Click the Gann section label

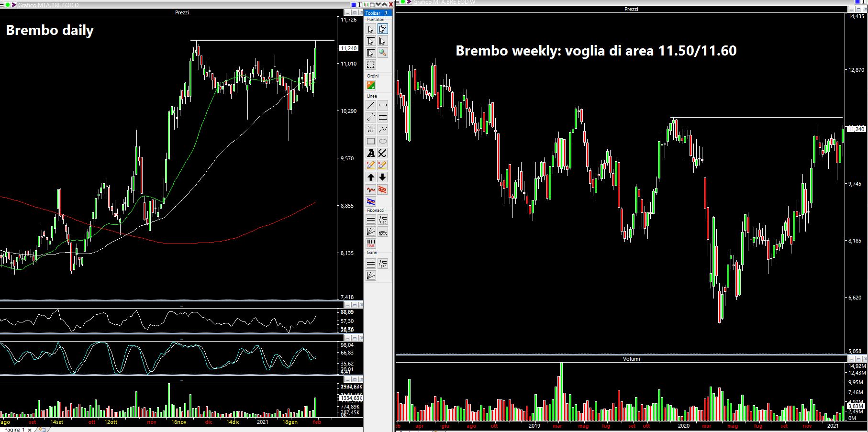coord(372,252)
